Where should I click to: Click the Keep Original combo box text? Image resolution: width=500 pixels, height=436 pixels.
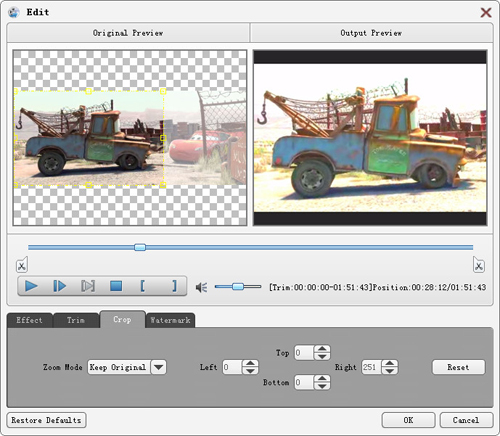[x=119, y=367]
